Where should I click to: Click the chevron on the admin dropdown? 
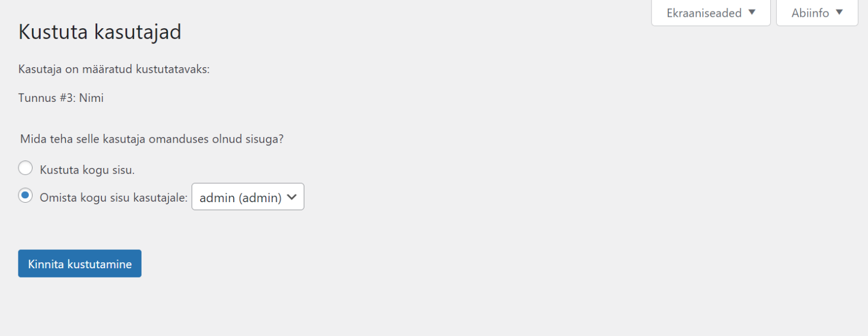292,197
